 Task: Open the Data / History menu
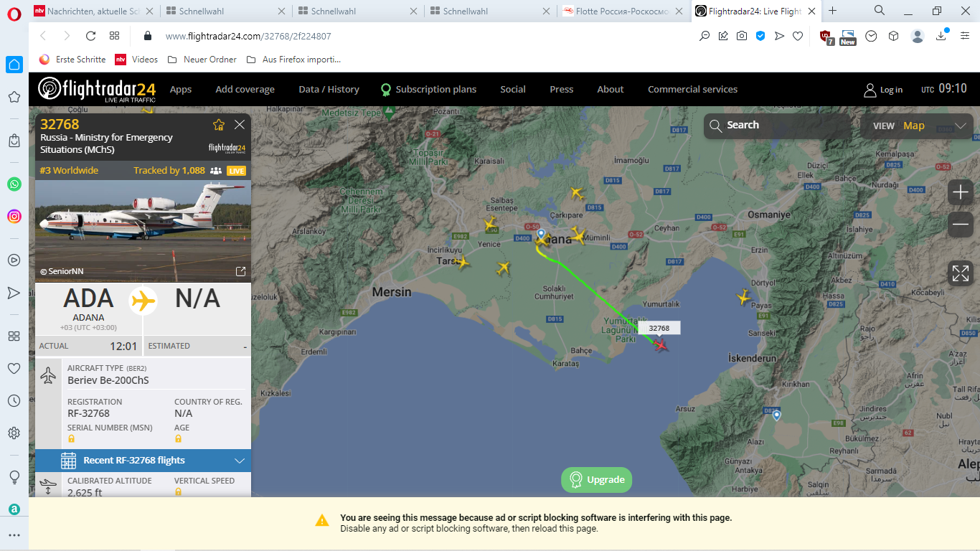[329, 90]
